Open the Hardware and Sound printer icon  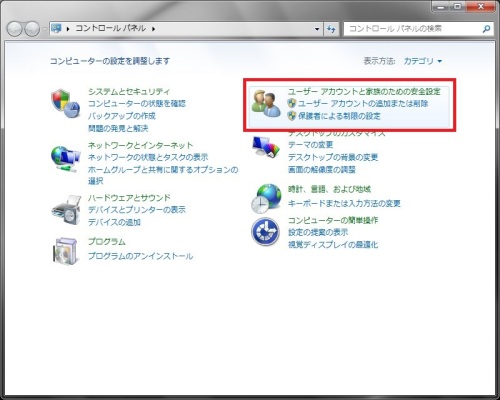click(66, 211)
